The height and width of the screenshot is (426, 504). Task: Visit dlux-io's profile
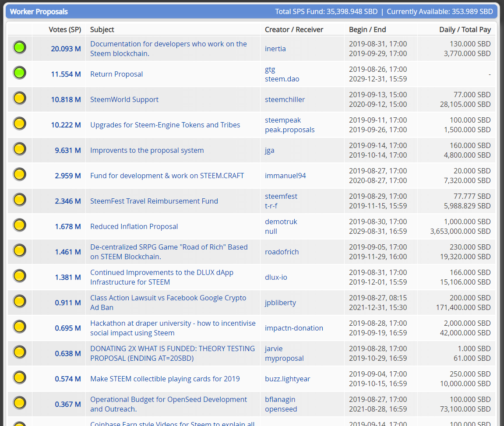(276, 277)
